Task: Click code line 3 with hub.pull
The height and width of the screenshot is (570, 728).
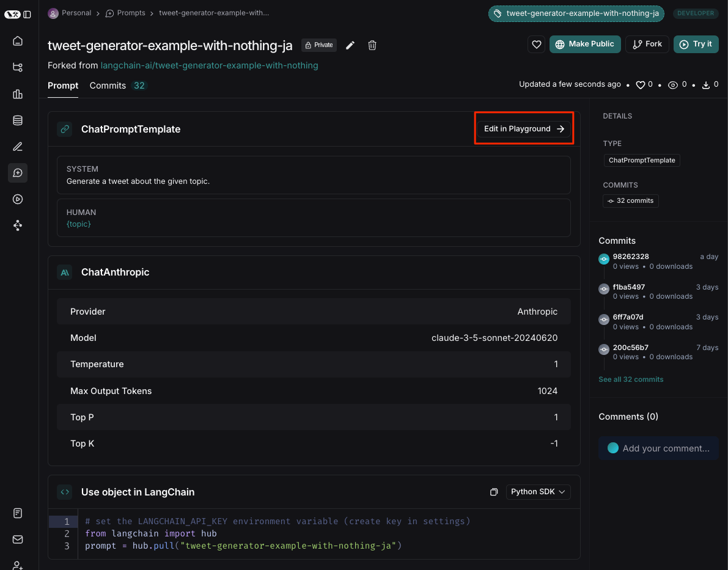Action: [x=243, y=546]
